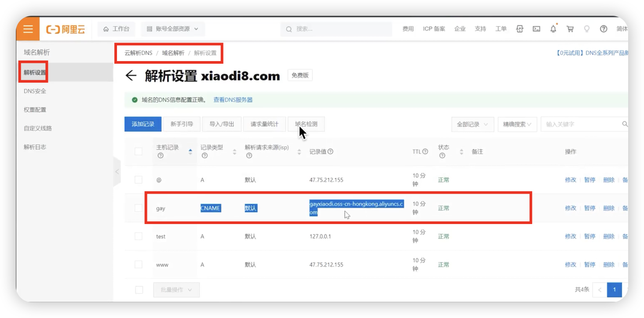Click the back arrow beside 解析设置

[x=131, y=76]
